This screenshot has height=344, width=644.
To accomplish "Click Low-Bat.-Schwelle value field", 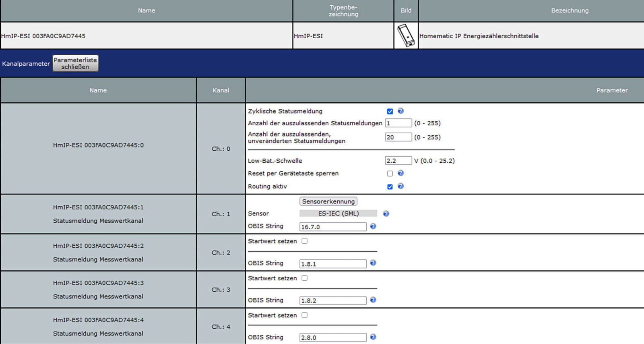I will (398, 160).
